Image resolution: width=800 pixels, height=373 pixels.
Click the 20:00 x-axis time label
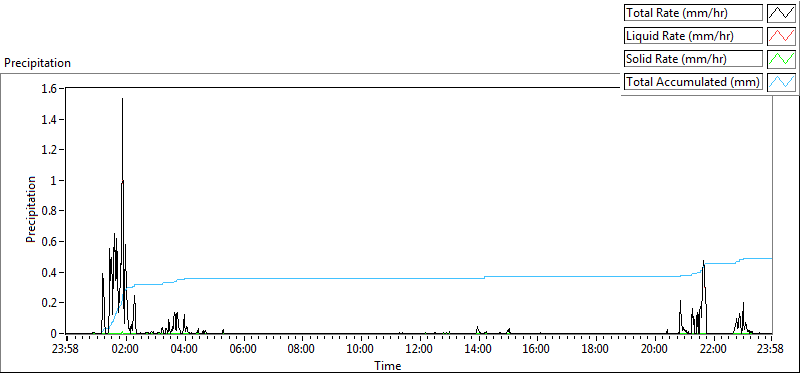pyautogui.click(x=654, y=350)
